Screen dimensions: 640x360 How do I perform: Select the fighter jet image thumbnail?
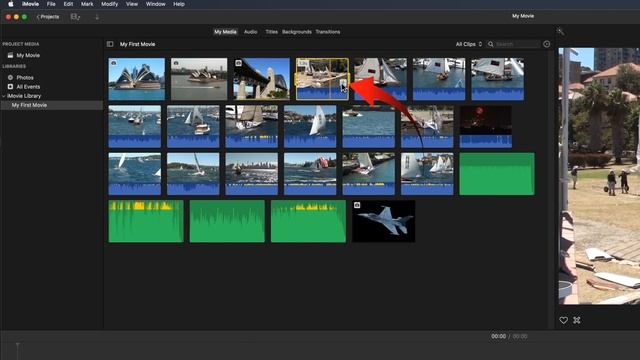384,221
